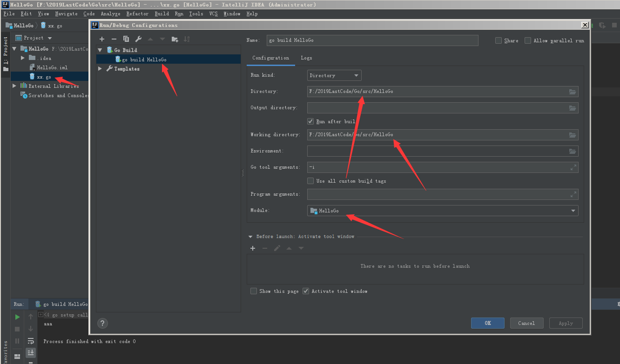
Task: Check Use all custom build tags
Action: coord(310,181)
